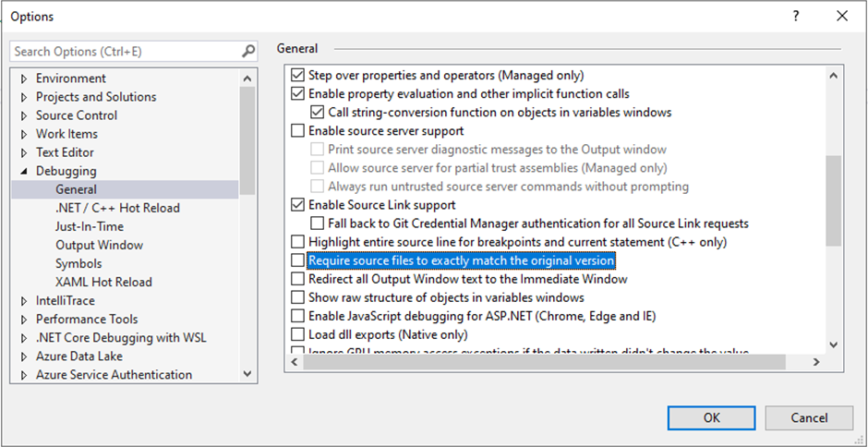Viewport: 868px width, 447px height.
Task: Toggle Load dll exports (Native only)
Action: [x=297, y=334]
